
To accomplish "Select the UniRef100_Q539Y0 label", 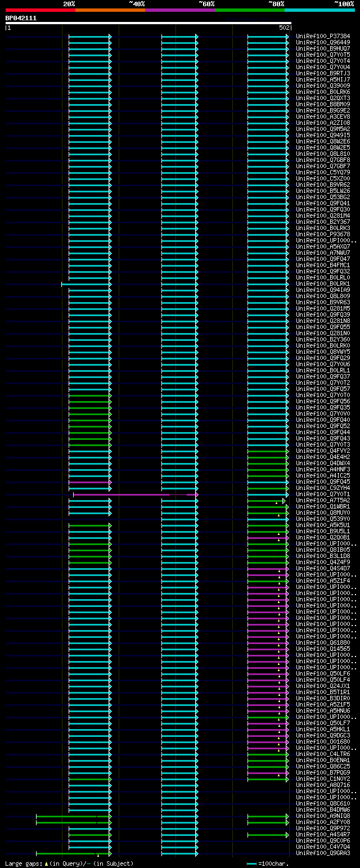I will 323,519.
